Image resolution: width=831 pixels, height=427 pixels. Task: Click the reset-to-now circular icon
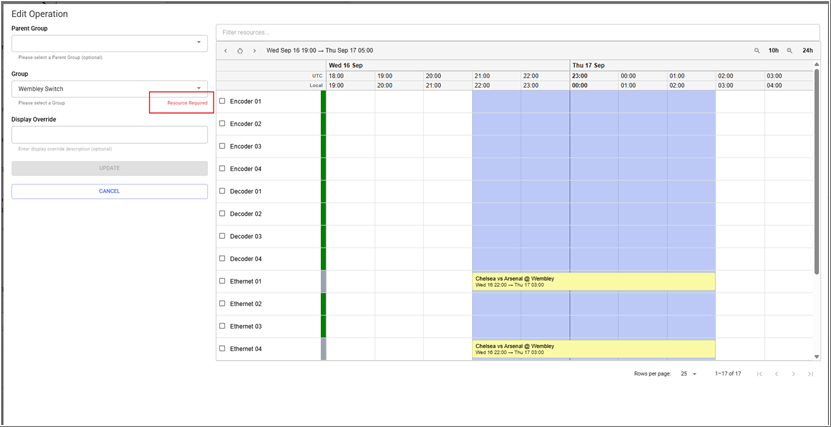(x=240, y=51)
